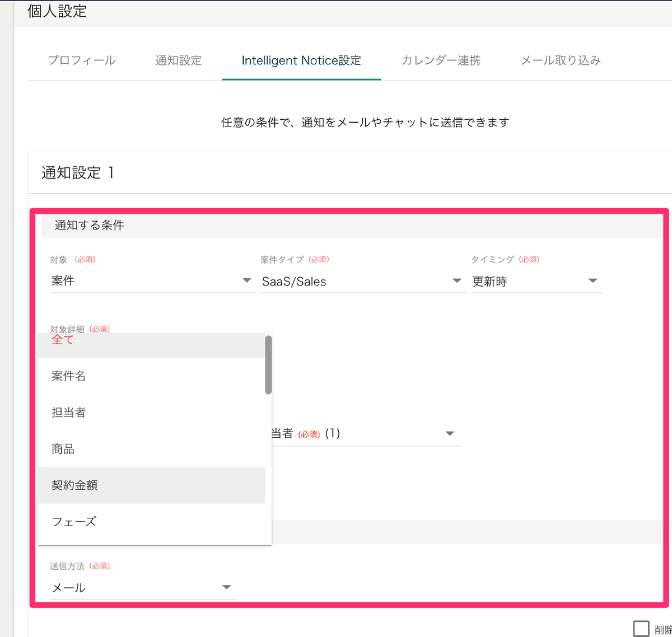Open the プロフィール tab

(x=82, y=60)
